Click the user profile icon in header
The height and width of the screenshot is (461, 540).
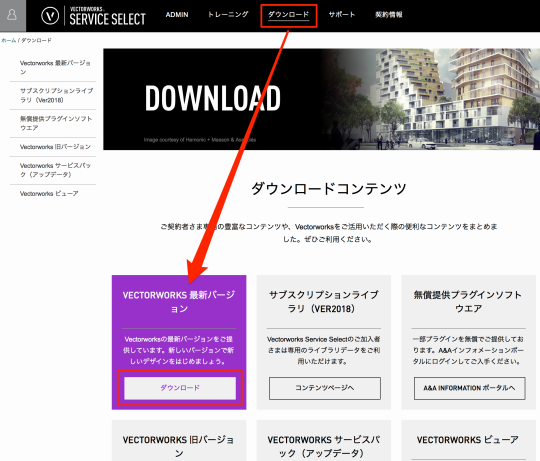pos(12,15)
